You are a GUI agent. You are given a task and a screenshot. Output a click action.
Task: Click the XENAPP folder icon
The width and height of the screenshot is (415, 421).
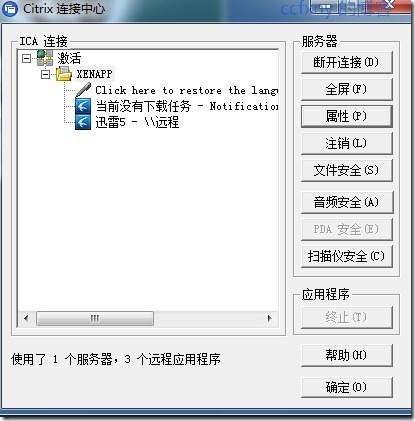64,74
